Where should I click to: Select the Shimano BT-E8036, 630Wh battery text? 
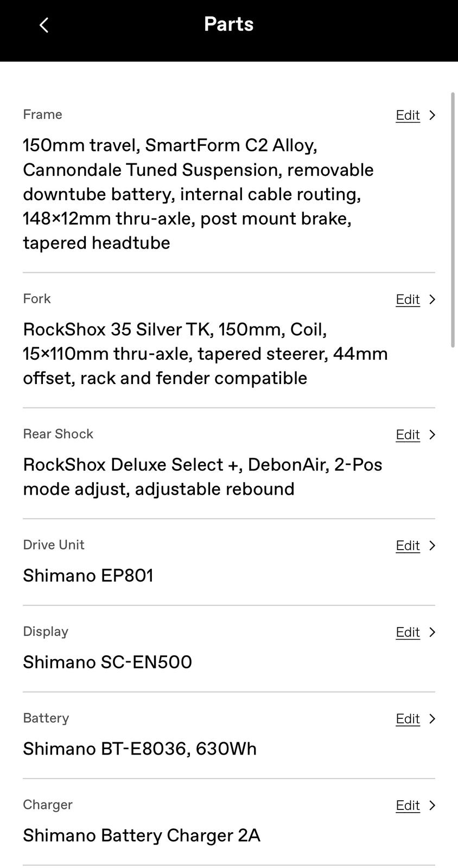139,749
